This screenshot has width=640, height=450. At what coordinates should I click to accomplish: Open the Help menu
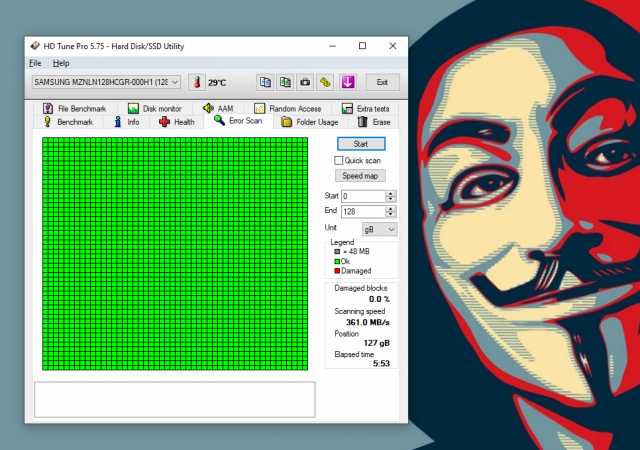(61, 63)
